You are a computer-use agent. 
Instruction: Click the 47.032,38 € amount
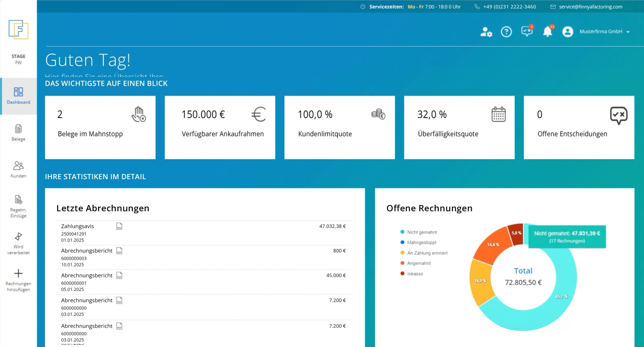click(x=332, y=226)
